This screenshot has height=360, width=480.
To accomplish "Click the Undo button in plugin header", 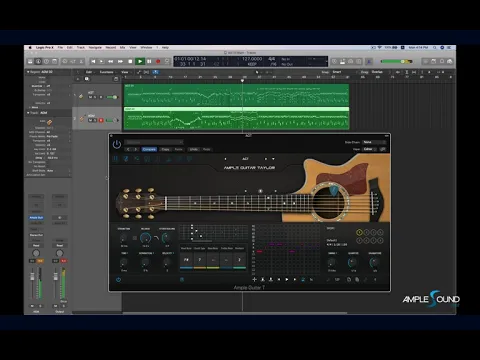I will tap(194, 149).
